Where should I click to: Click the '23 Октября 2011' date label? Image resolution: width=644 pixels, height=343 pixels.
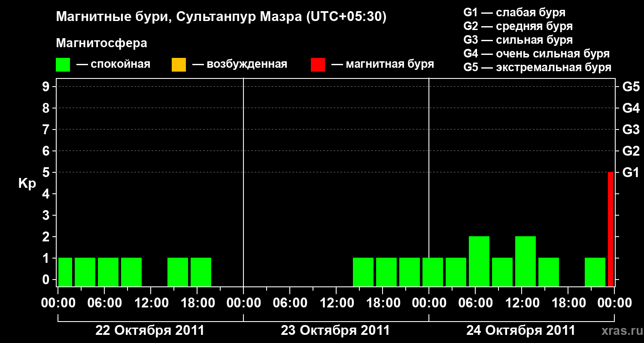point(335,331)
